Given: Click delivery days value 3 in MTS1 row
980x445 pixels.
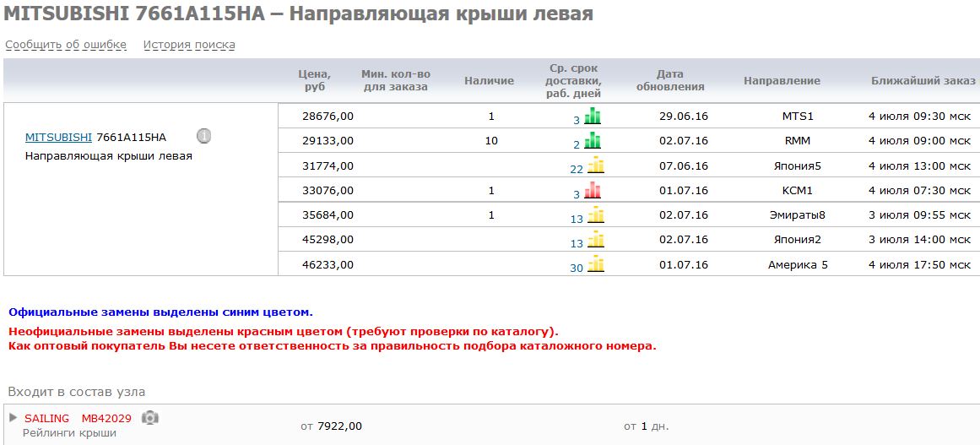Looking at the screenshot, I should [577, 120].
